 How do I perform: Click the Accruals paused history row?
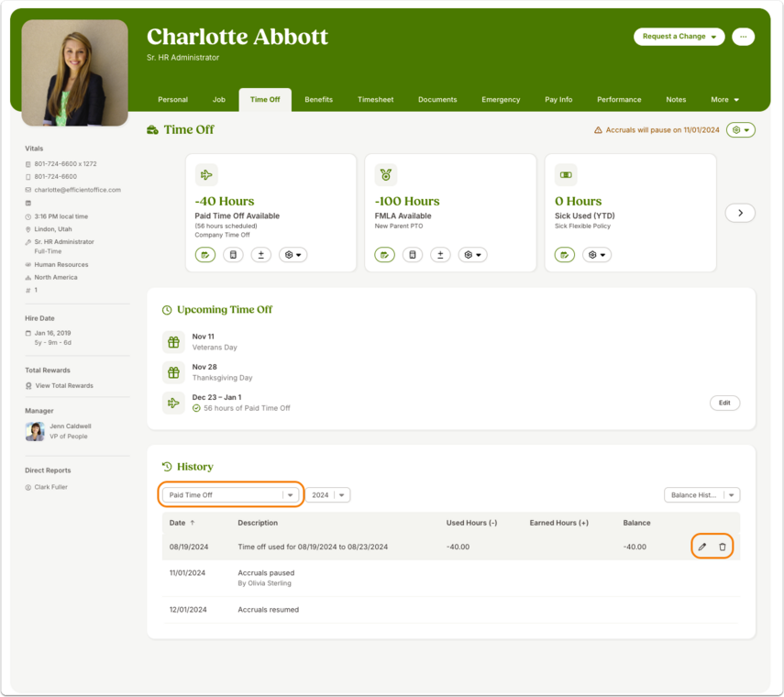451,578
